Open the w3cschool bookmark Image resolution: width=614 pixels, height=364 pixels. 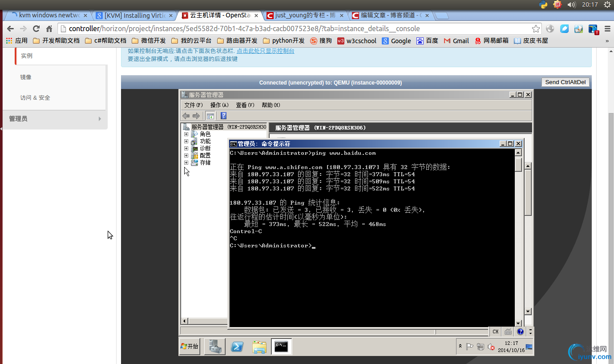click(x=357, y=40)
